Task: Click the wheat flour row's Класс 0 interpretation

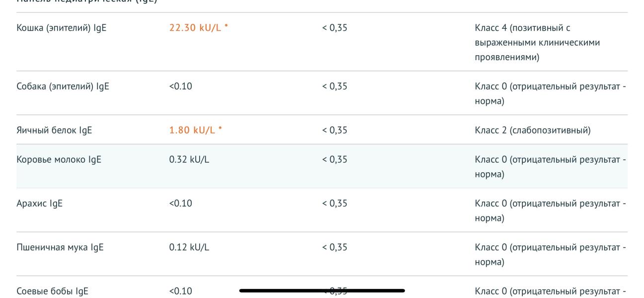Action: 550,255
